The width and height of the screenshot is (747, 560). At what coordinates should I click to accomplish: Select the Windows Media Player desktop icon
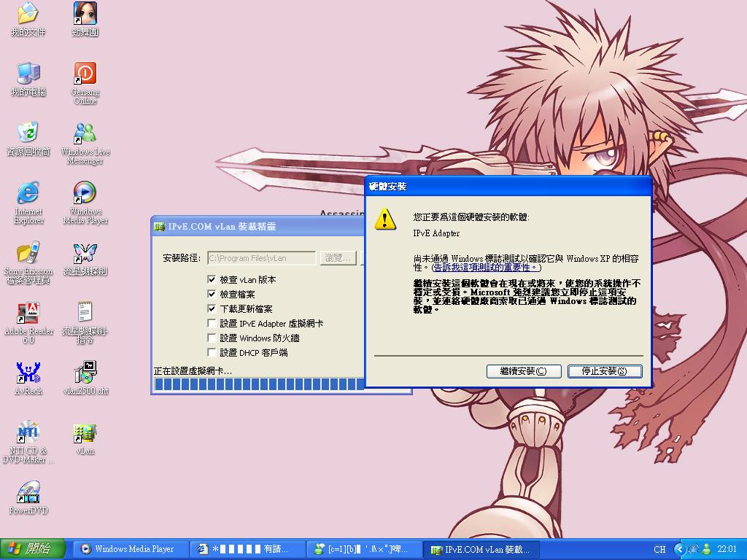85,194
